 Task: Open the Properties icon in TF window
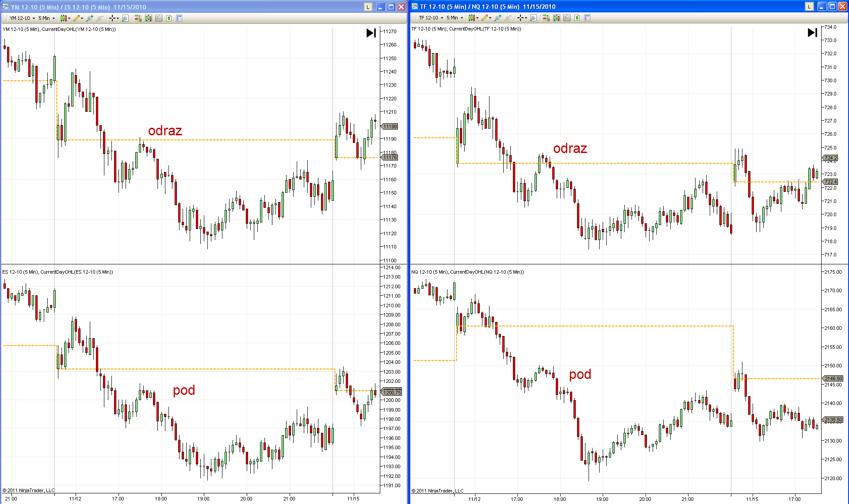[x=587, y=18]
